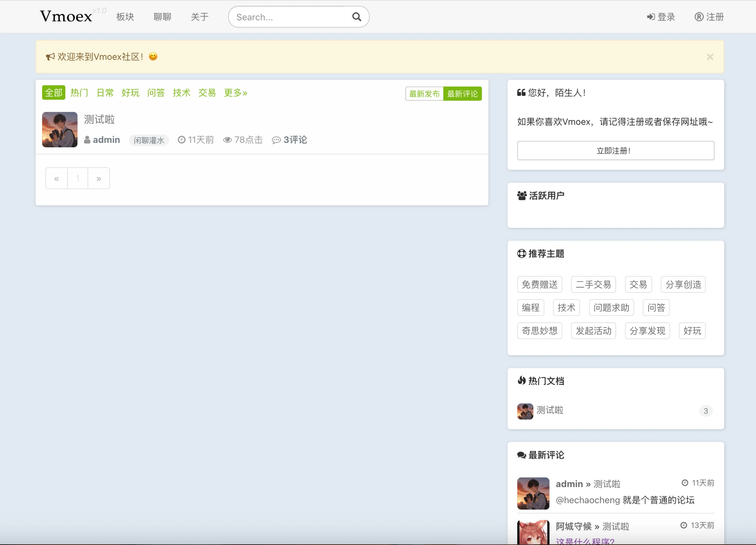756x545 pixels.
Task: Go to previous page with « arrow
Action: [56, 179]
